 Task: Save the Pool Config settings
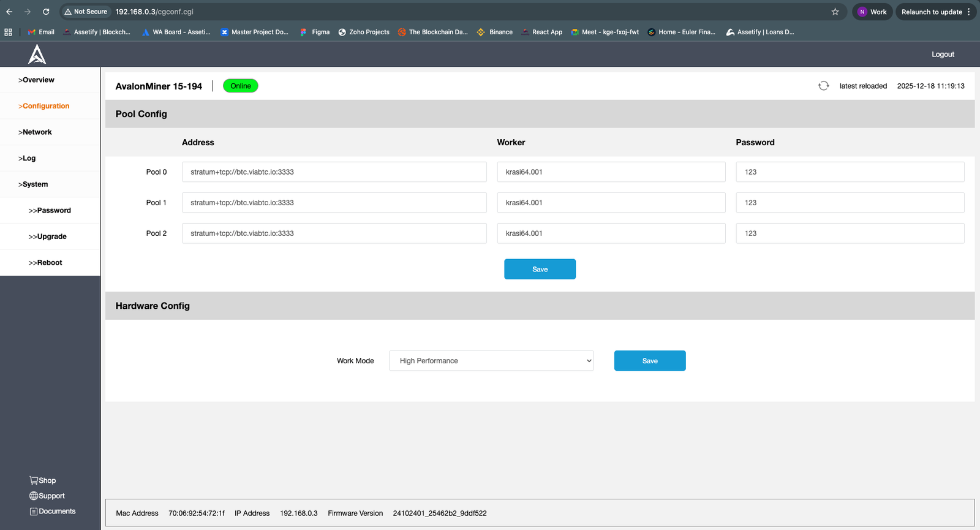540,269
